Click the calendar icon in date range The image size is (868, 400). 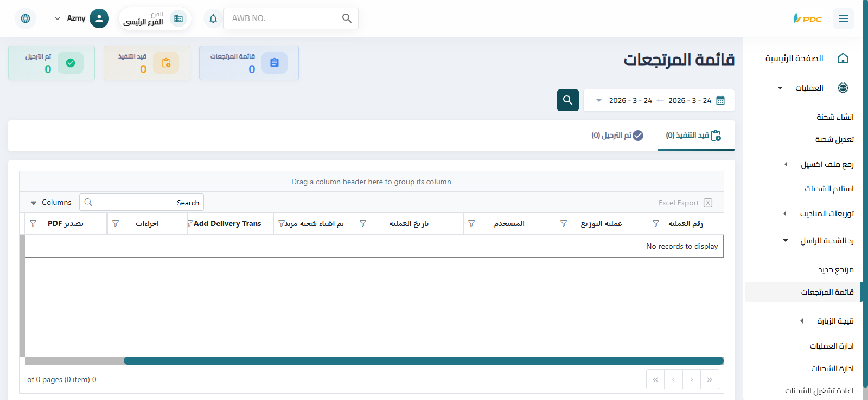coord(720,100)
